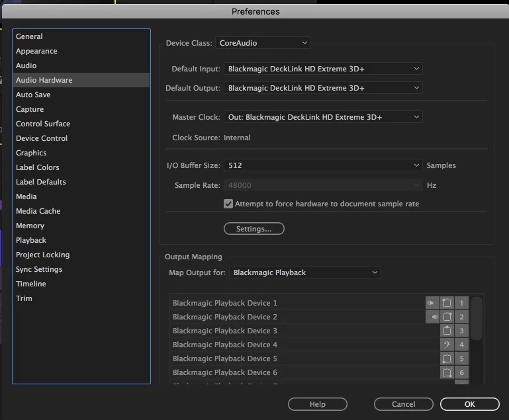
Task: Click left-surround channel icon on Device 5 row
Action: (x=447, y=358)
